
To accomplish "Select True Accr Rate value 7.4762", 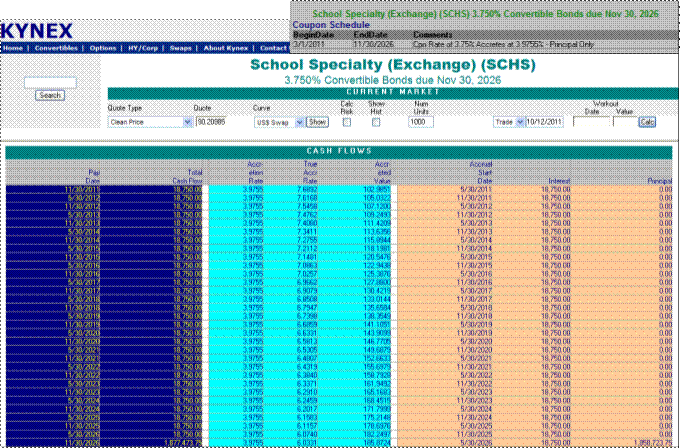I will click(307, 215).
